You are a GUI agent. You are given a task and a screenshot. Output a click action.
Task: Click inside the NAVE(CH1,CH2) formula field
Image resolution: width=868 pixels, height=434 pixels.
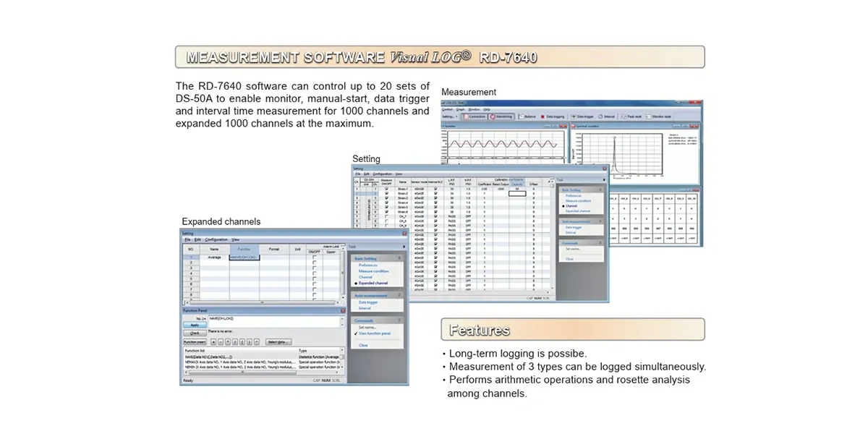click(268, 318)
